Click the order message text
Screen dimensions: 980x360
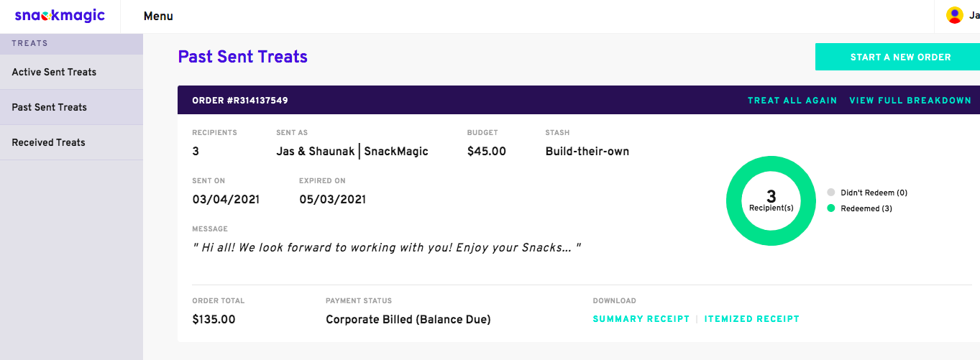click(x=387, y=247)
